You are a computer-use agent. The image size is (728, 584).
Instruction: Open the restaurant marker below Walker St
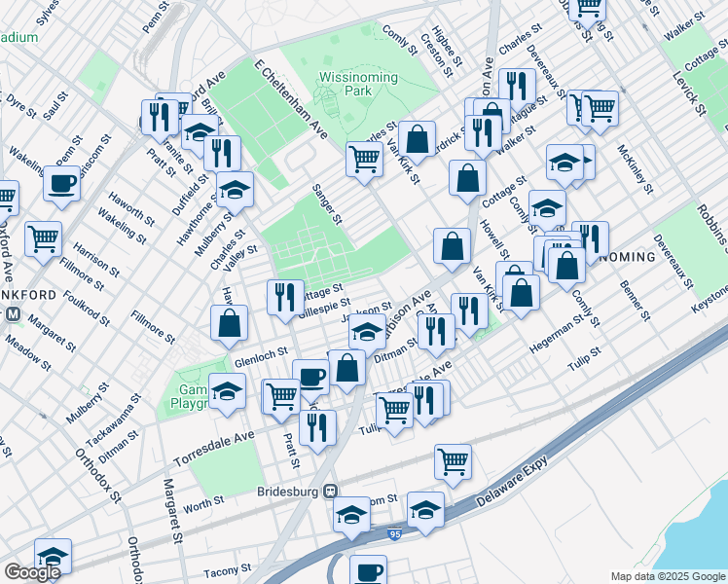[484, 136]
